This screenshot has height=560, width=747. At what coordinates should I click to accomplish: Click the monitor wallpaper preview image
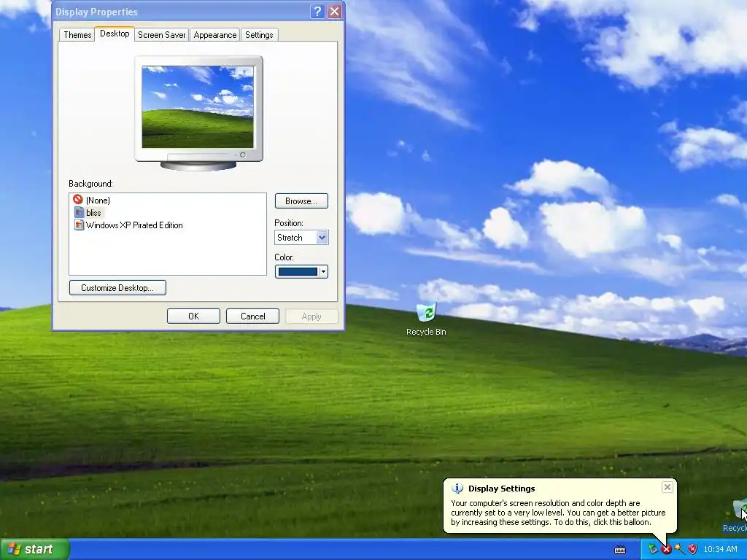coord(198,107)
